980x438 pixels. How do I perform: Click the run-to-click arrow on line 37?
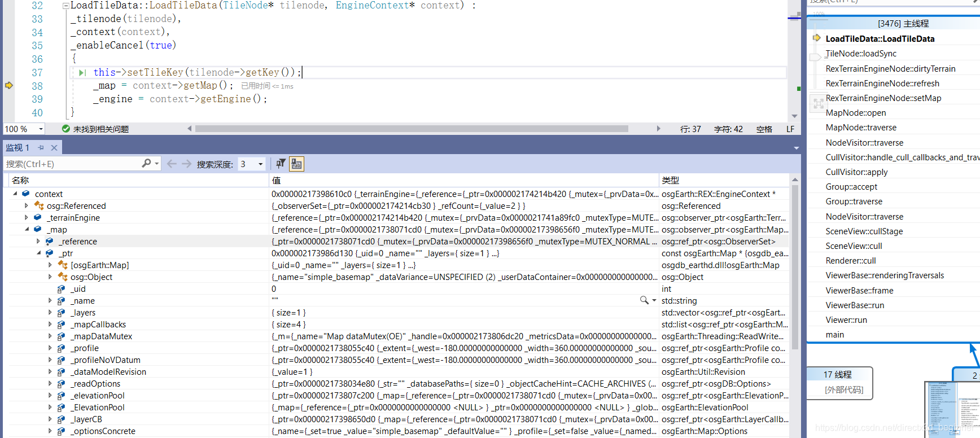click(82, 72)
